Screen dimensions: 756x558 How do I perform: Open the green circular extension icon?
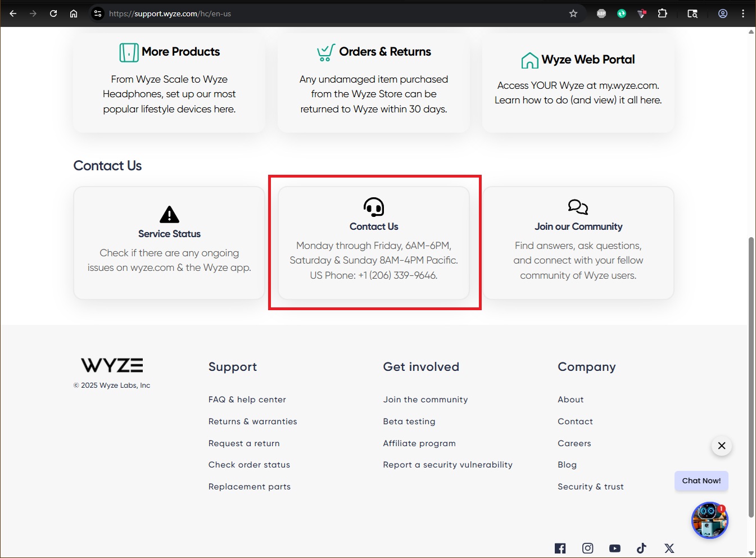[x=622, y=13]
